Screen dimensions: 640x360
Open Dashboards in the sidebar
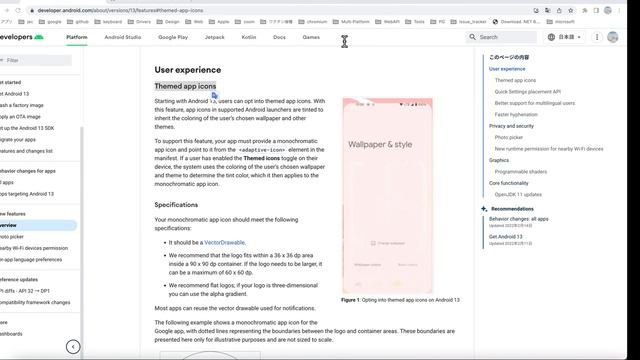tap(11, 334)
